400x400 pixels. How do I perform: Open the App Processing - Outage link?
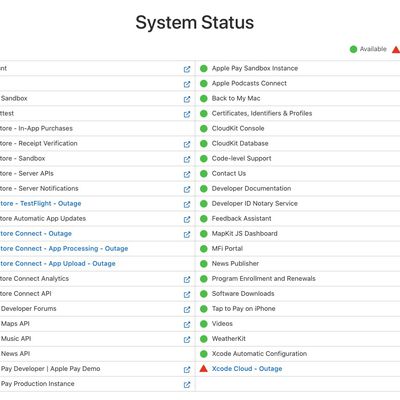[64, 248]
